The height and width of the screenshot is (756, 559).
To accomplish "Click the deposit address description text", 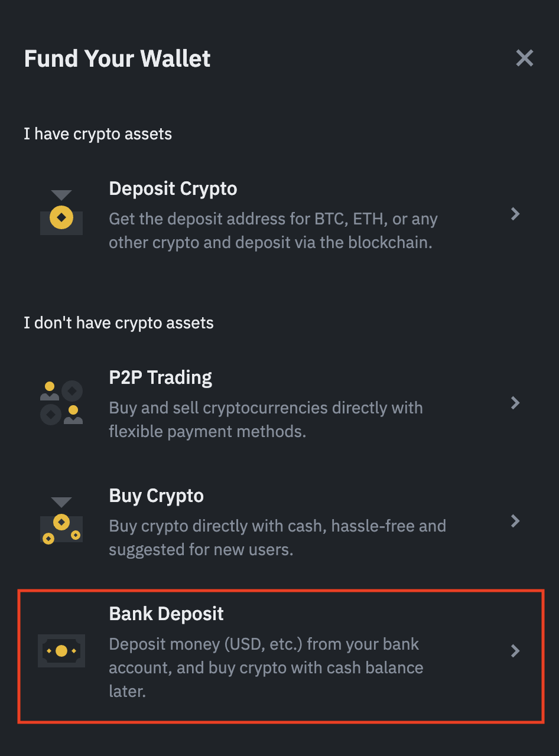I will (273, 231).
